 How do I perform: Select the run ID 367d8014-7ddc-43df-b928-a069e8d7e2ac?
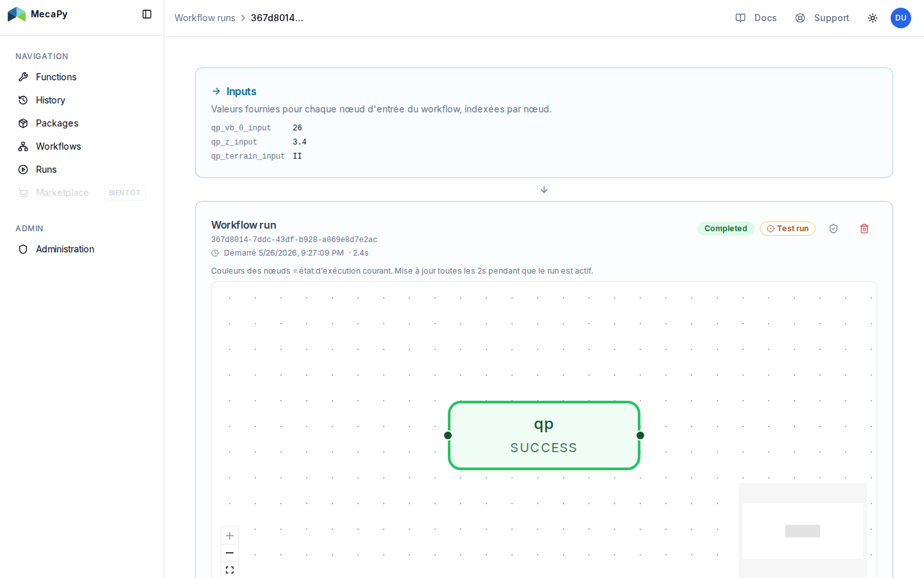coord(294,240)
